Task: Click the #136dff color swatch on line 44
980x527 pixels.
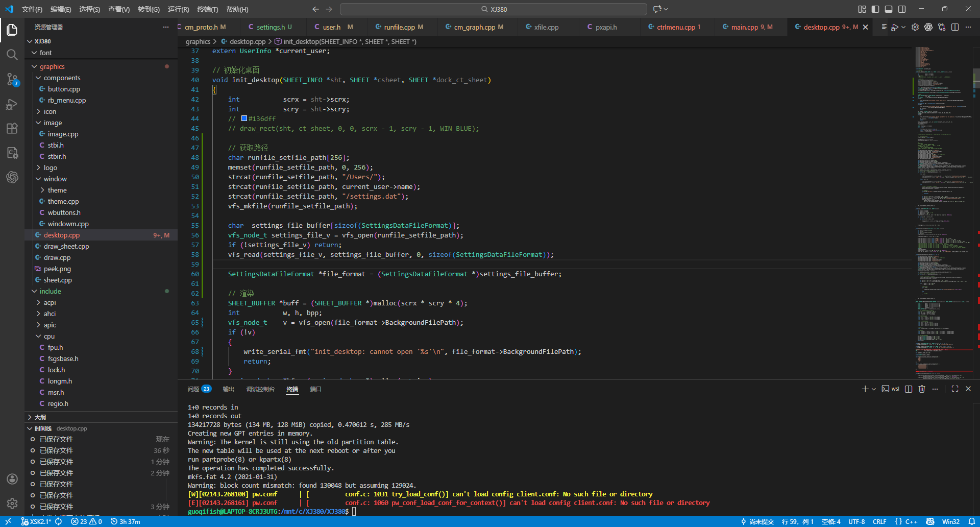Action: coord(244,118)
